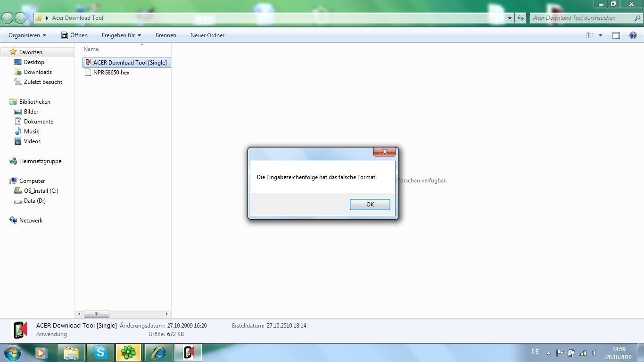The height and width of the screenshot is (362, 644).
Task: Open the view options dropdown arrow
Action: tap(600, 35)
